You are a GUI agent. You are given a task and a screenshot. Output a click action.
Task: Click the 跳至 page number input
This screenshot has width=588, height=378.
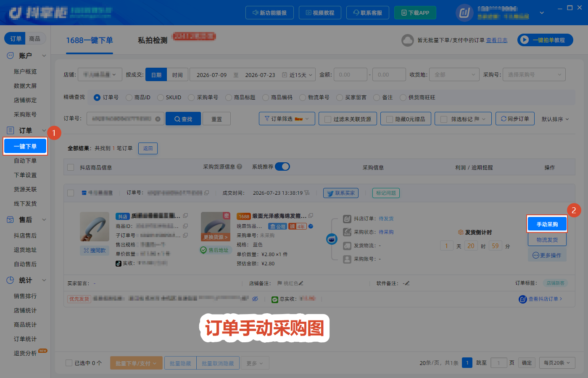pyautogui.click(x=498, y=363)
